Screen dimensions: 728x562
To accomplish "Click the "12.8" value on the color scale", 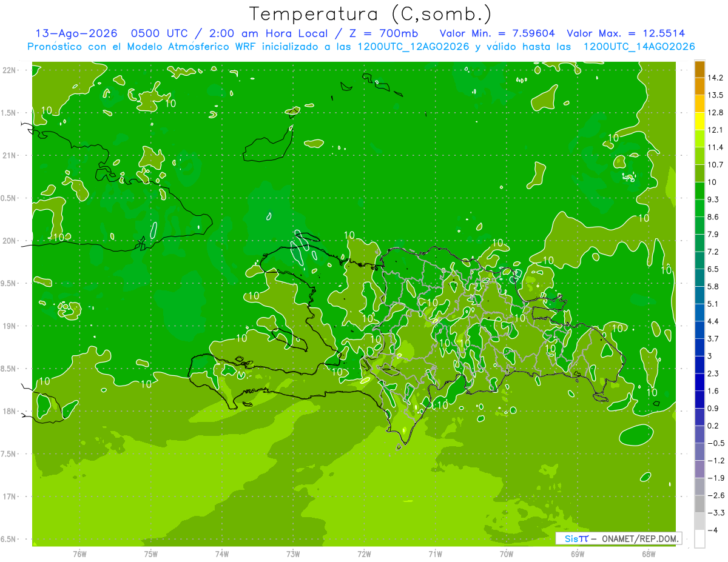I will (x=715, y=112).
